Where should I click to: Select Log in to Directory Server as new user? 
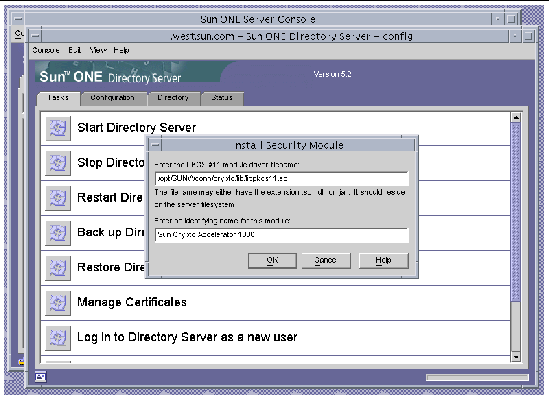pos(187,337)
